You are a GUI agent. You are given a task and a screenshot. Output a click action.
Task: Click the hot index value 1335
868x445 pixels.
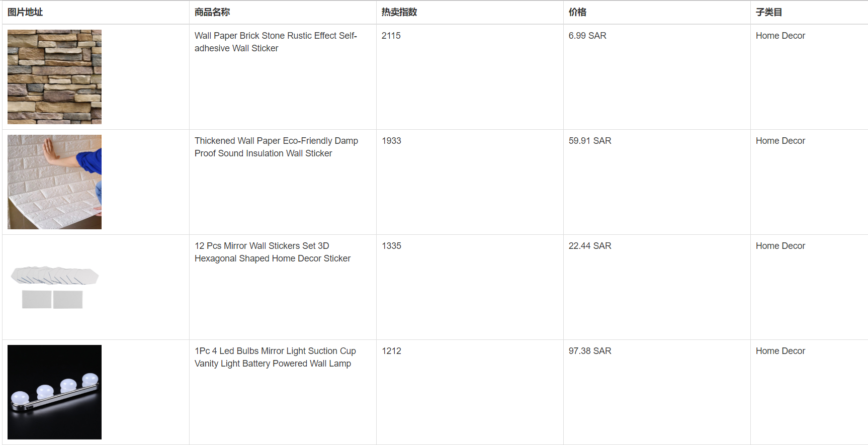[x=391, y=246]
